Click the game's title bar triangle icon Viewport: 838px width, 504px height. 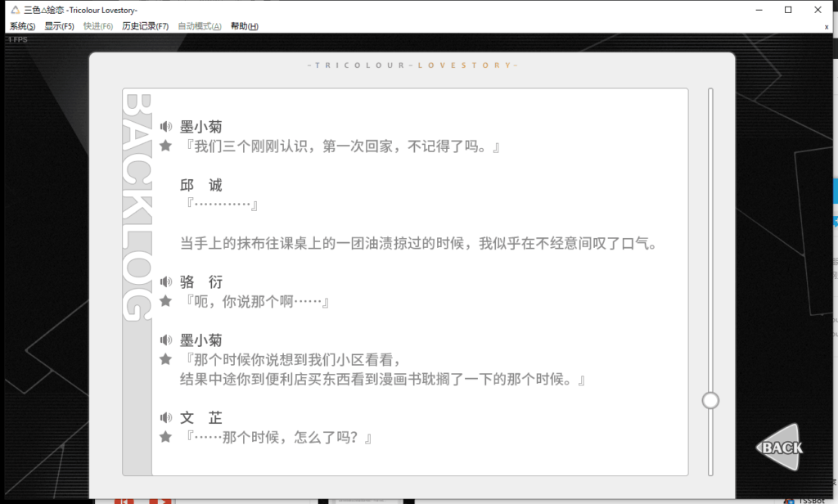coord(16,10)
